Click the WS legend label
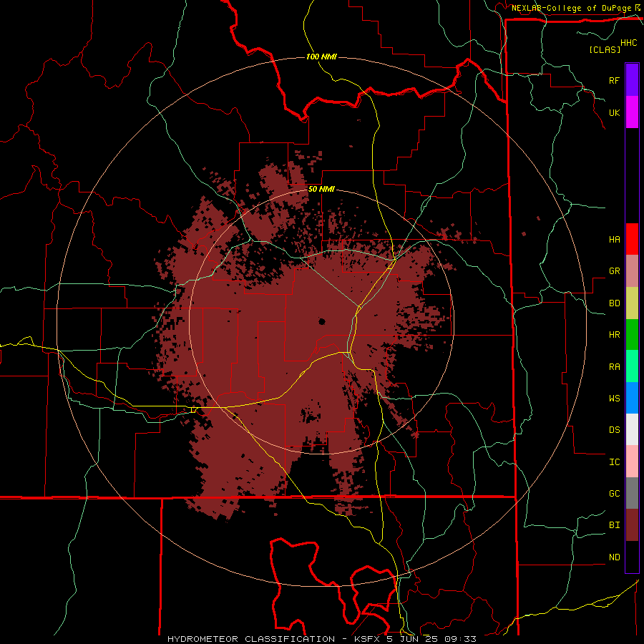This screenshot has height=644, width=644. tap(615, 399)
